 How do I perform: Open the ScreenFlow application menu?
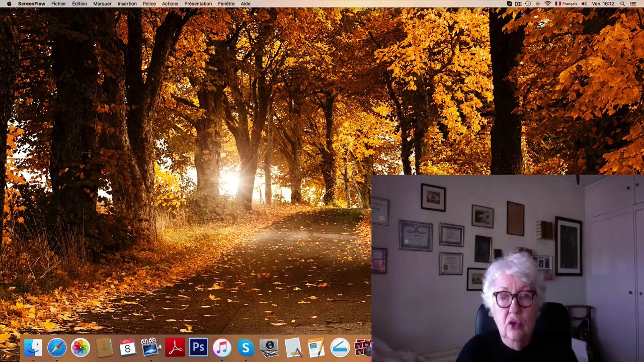click(32, 4)
